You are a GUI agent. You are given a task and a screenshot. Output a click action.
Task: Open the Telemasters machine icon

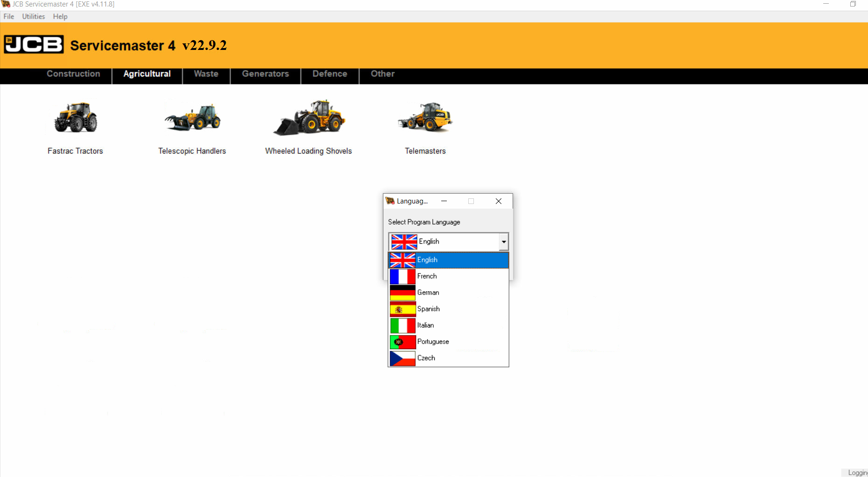(x=425, y=117)
